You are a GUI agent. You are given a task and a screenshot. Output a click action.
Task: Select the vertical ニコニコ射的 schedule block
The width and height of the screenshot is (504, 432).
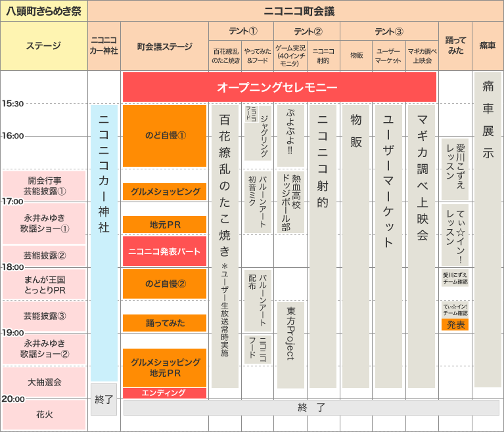[x=323, y=246]
